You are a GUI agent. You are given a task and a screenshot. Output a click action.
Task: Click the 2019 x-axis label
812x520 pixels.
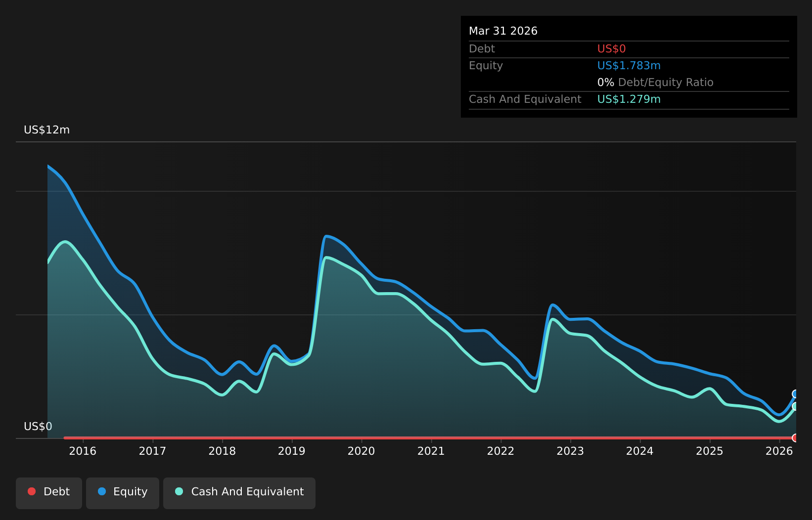(292, 451)
